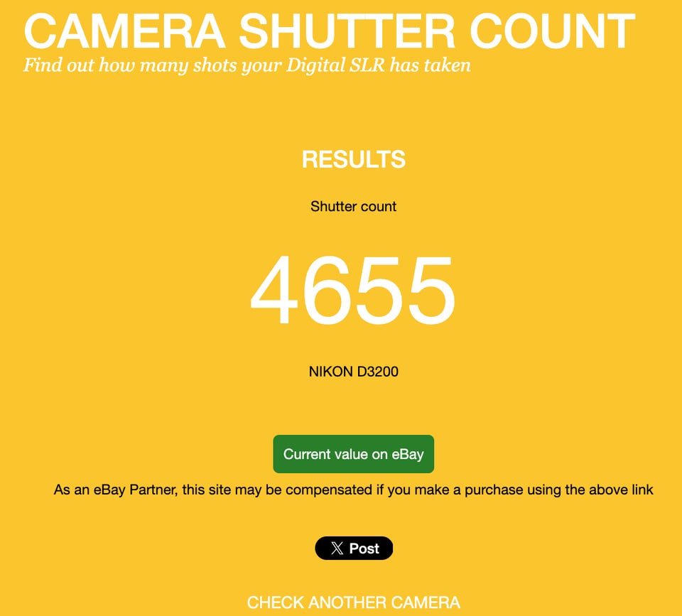Click the italic tagline about Digital SLR shots
Viewport: 682px width, 616px height.
247,65
